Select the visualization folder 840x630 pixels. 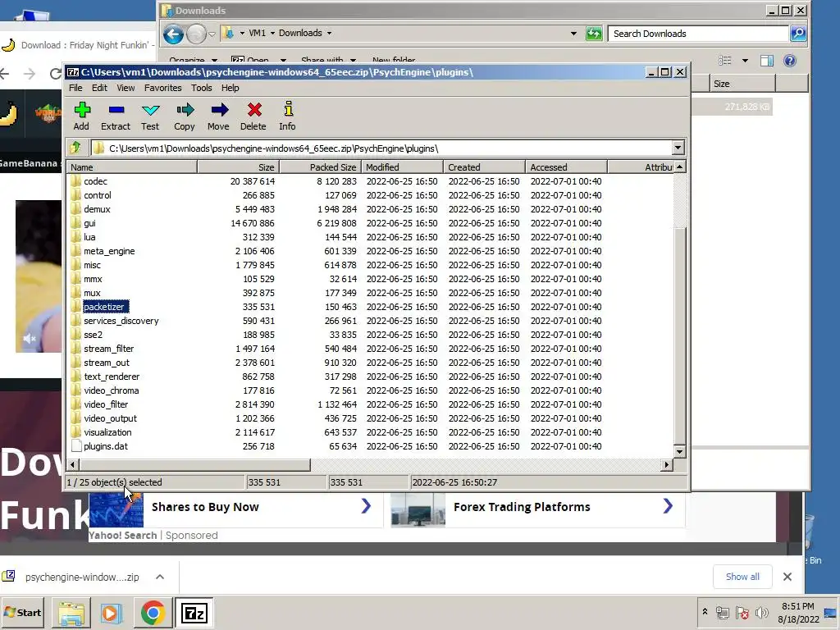pyautogui.click(x=107, y=432)
